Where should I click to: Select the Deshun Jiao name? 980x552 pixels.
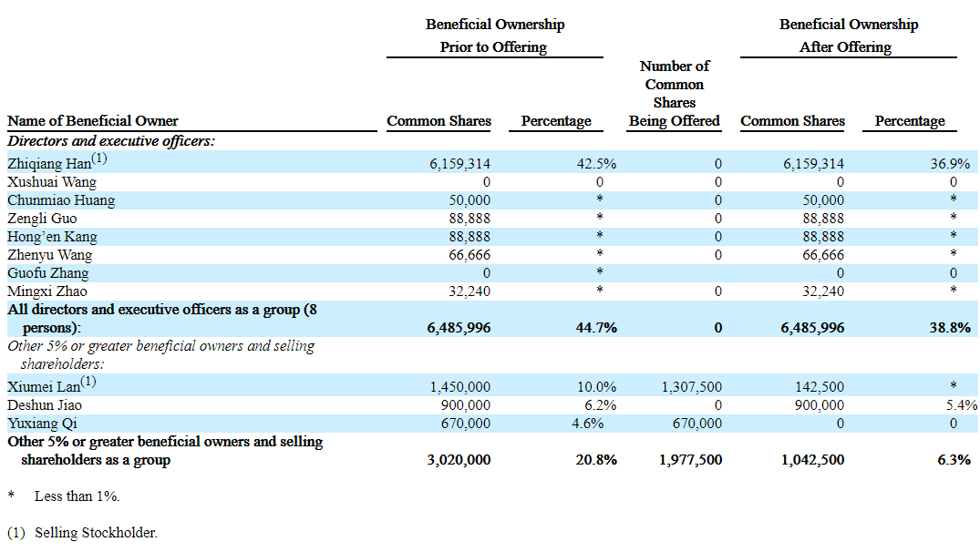[x=46, y=405]
